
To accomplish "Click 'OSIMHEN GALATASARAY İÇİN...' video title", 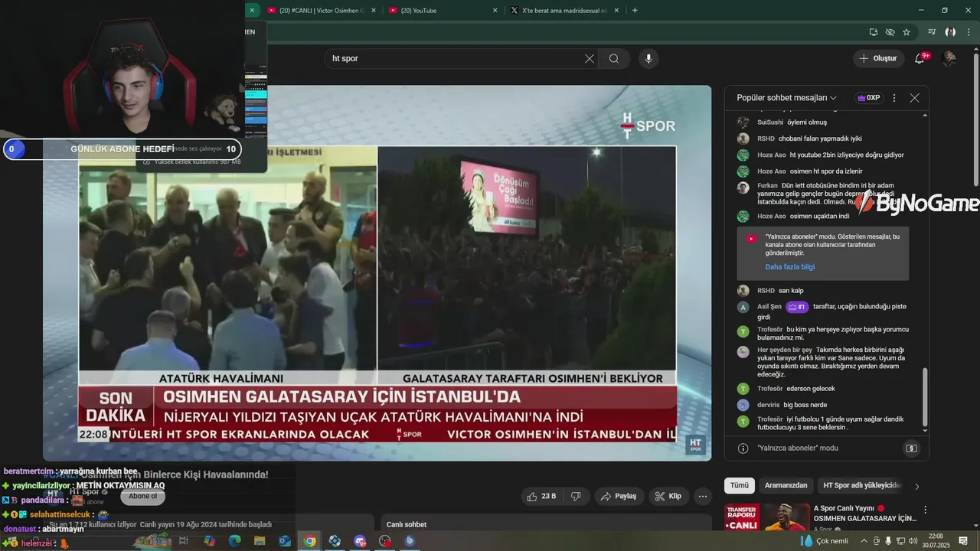I will pyautogui.click(x=864, y=518).
